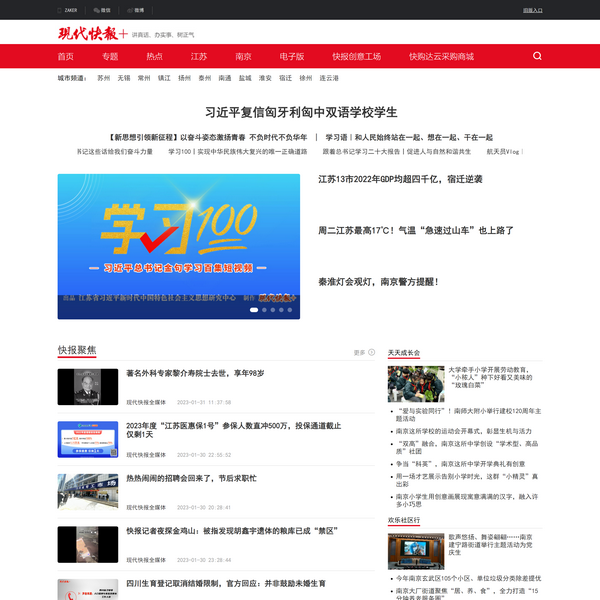Open thumbnail for 著名外科专家黎介寿院士去世 article
Image resolution: width=600 pixels, height=600 pixels.
(88, 387)
